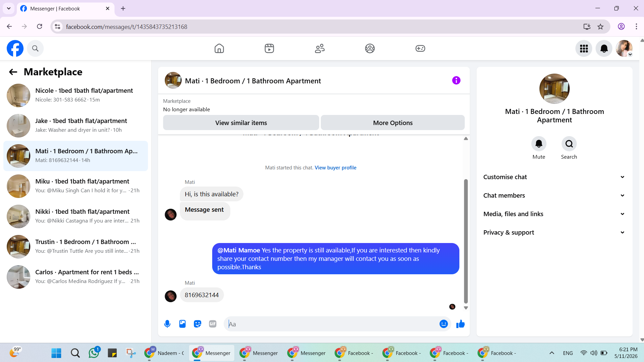Open the View buyer profile link
Image resolution: width=644 pixels, height=362 pixels.
pos(335,168)
